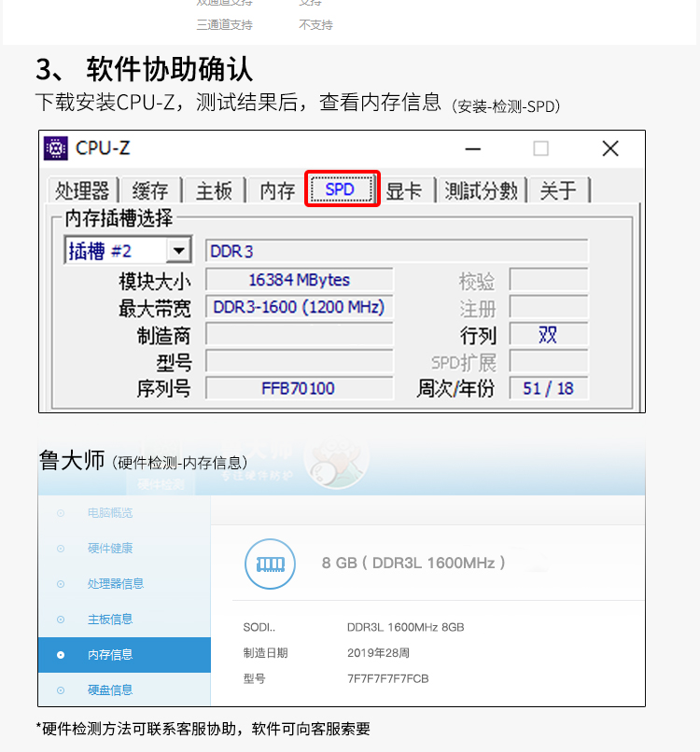Open 硬盘信息 in sidebar
The width and height of the screenshot is (700, 752).
(110, 690)
